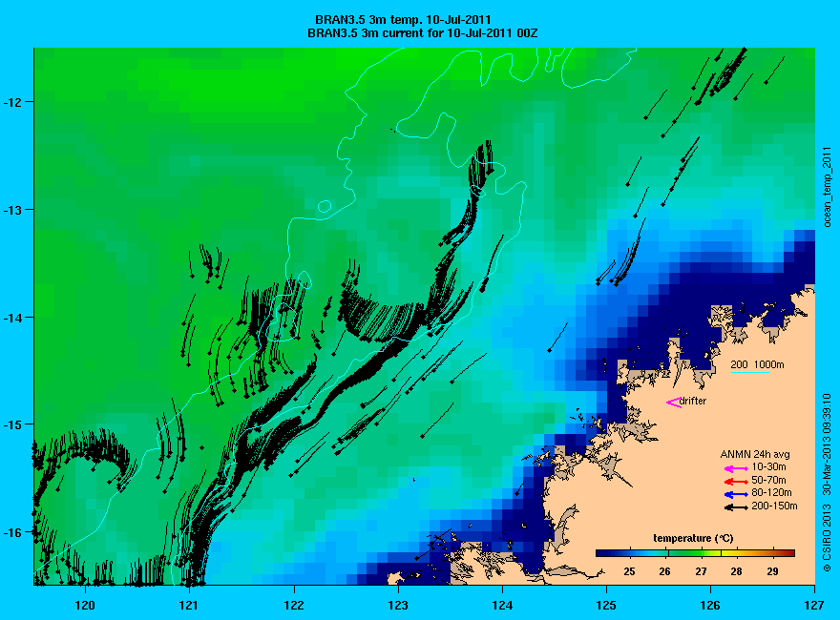This screenshot has height=620, width=840.
Task: Click the 'drifter' legend label
Action: point(693,401)
